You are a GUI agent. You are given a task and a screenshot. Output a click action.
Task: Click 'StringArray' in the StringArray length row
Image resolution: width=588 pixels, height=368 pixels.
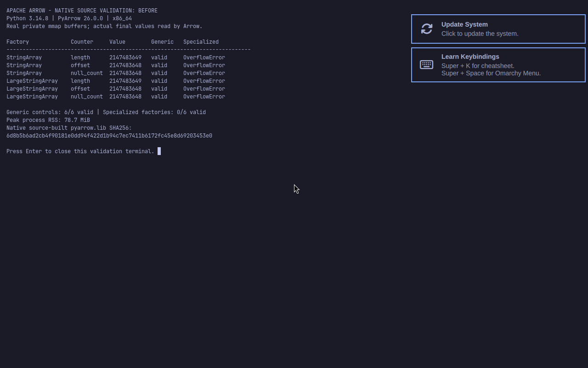[24, 57]
